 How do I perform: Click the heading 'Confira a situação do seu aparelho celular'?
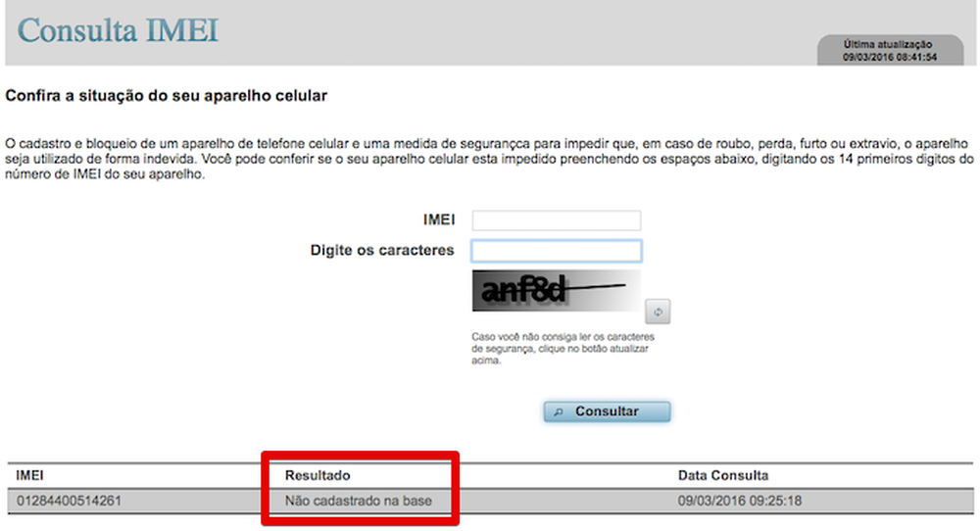coord(167,96)
